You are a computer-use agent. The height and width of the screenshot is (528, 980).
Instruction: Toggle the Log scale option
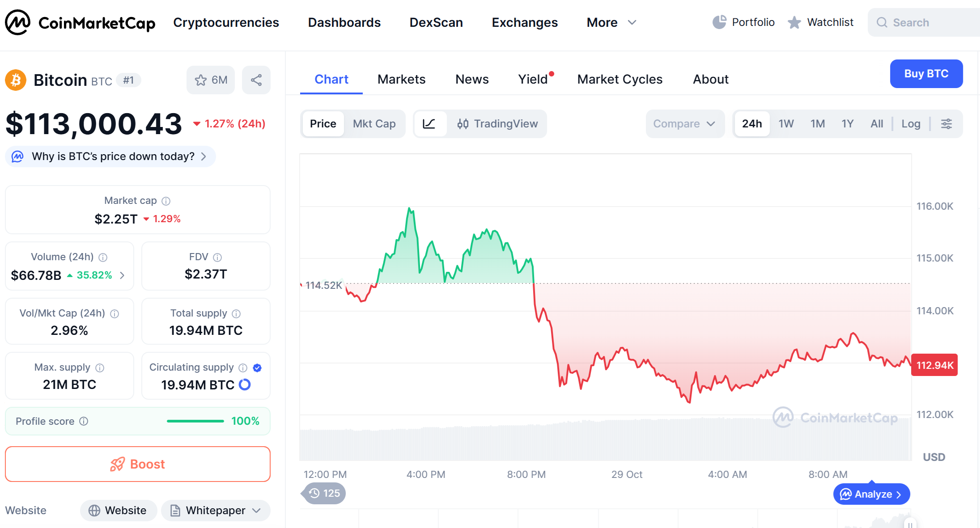[x=911, y=124]
